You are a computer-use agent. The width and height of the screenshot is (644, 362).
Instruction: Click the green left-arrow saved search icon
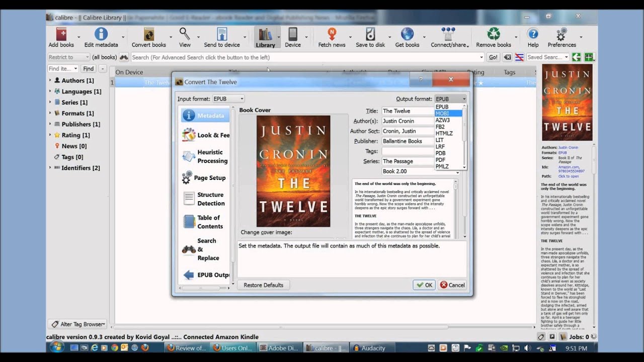tap(577, 57)
